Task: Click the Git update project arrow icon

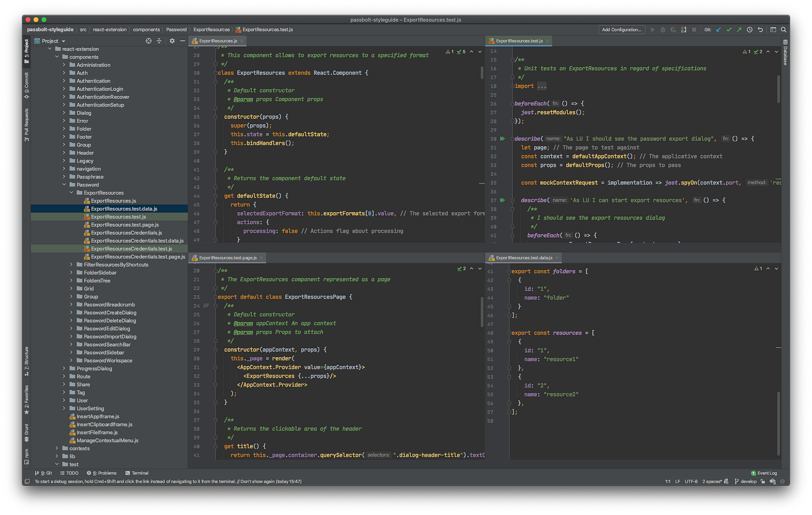Action: point(719,30)
